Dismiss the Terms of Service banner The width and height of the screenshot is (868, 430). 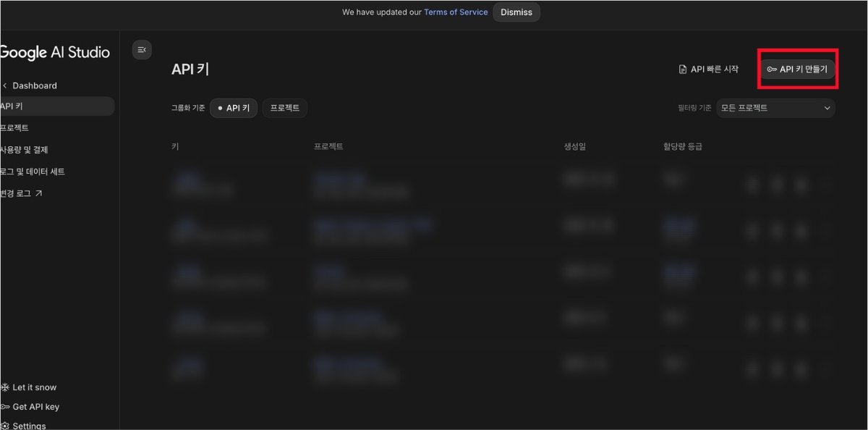[516, 12]
